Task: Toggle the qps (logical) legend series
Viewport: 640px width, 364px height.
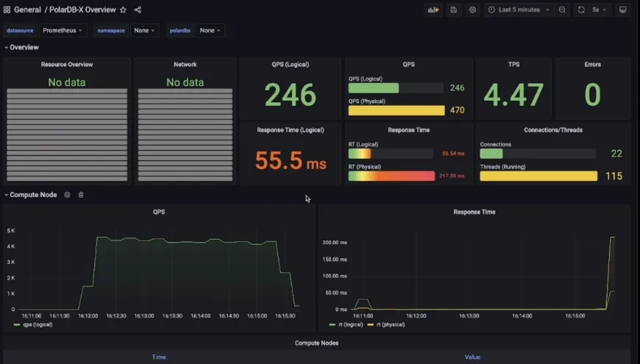Action: [x=33, y=325]
